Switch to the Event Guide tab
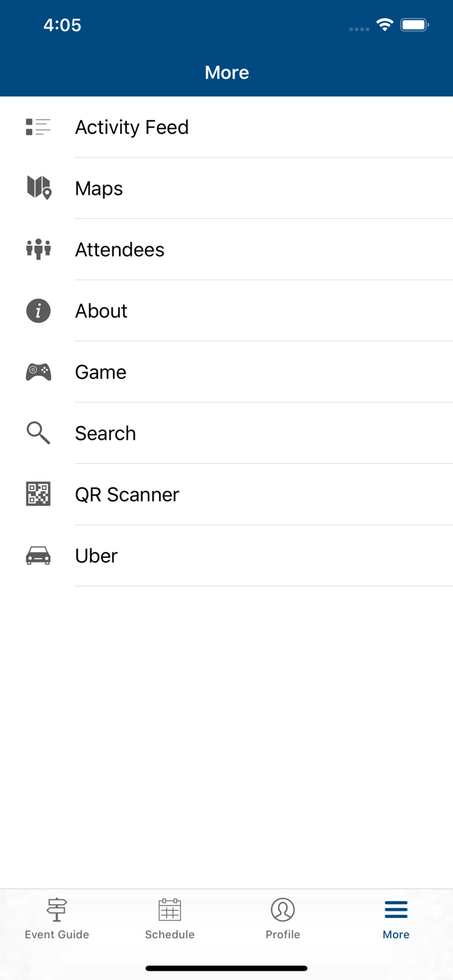 [x=57, y=919]
